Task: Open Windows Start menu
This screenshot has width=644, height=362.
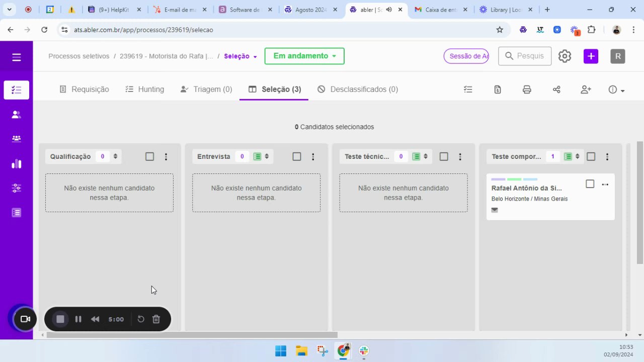Action: point(280,351)
